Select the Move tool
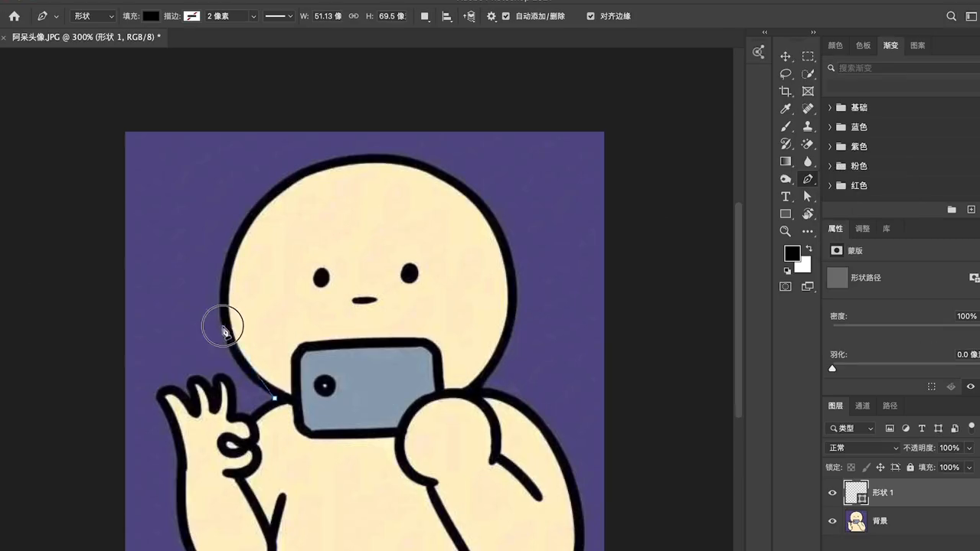Image resolution: width=980 pixels, height=551 pixels. point(786,57)
